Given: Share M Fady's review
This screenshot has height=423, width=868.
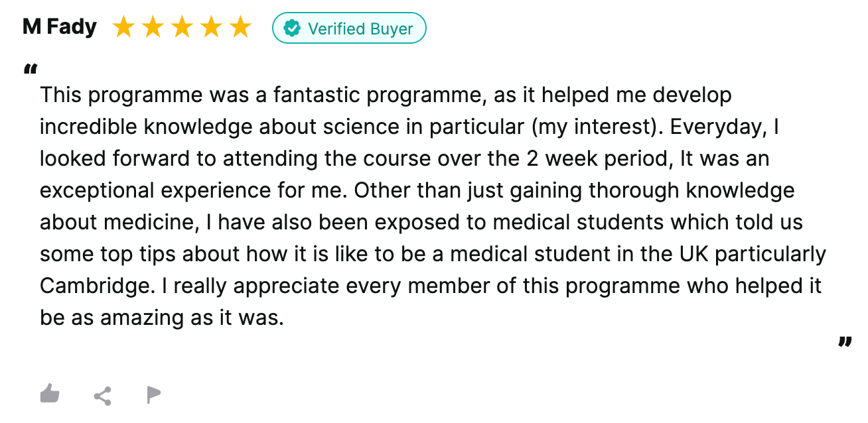Looking at the screenshot, I should (102, 396).
